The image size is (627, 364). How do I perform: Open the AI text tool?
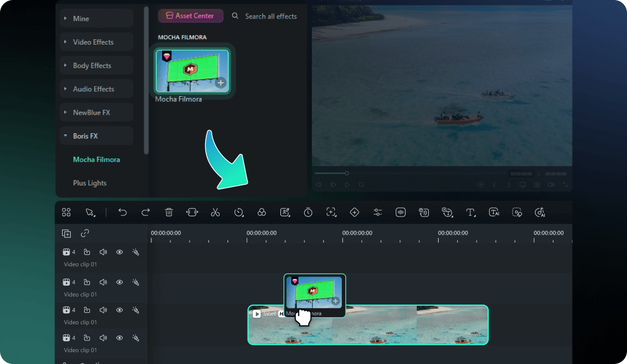(494, 213)
